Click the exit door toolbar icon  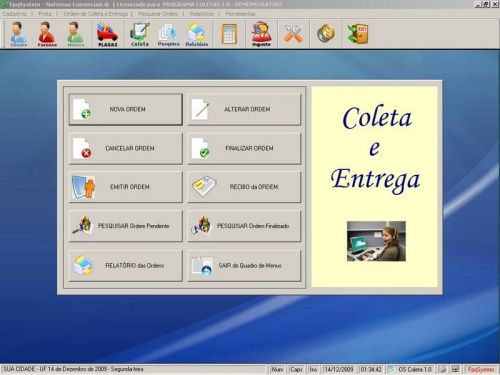[x=357, y=34]
